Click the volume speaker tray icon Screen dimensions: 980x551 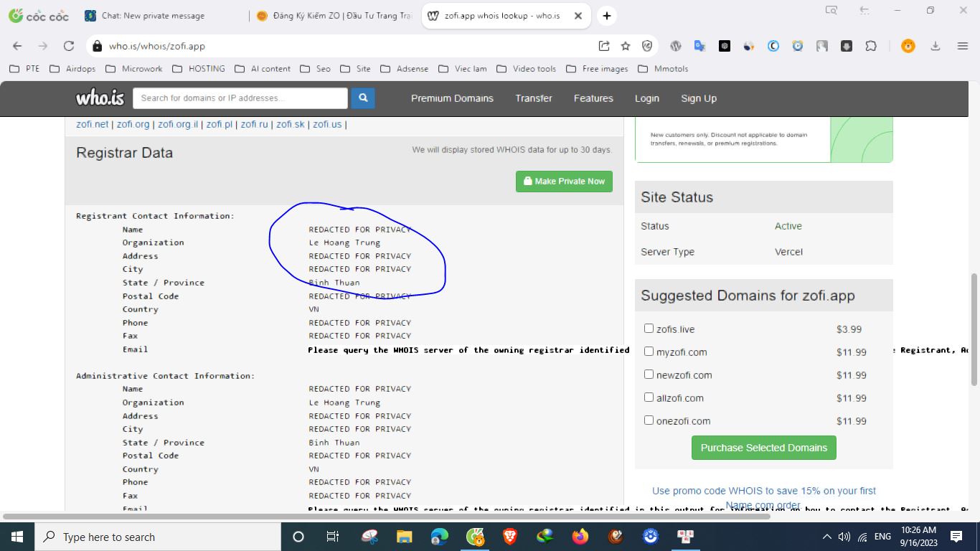tap(844, 537)
